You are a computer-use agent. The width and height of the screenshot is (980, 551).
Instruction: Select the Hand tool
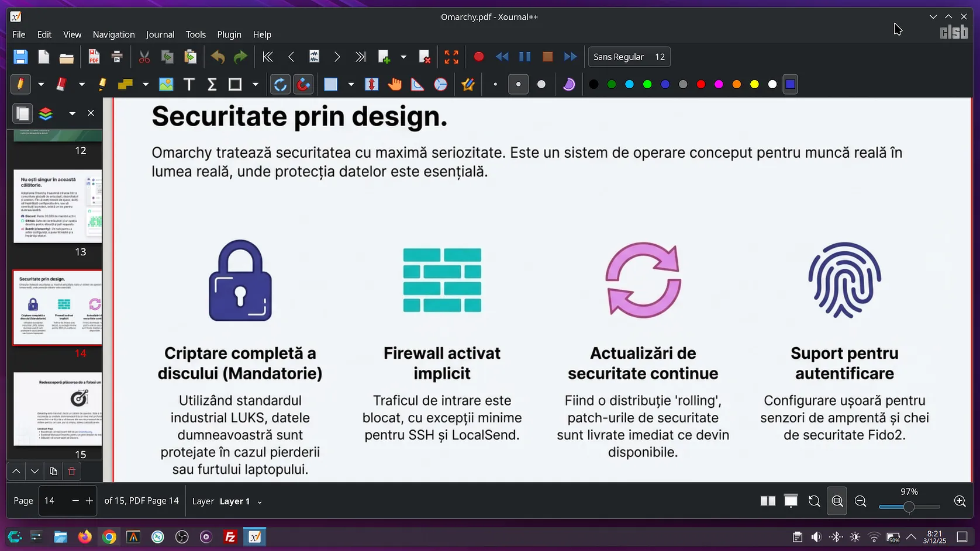pyautogui.click(x=395, y=85)
